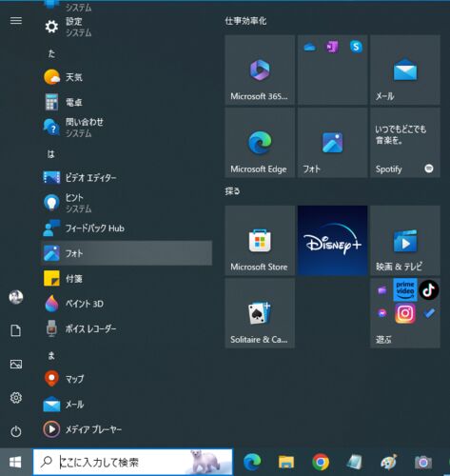The height and width of the screenshot is (476, 450).
Task: Launch ペイント 3D
Action: click(127, 304)
